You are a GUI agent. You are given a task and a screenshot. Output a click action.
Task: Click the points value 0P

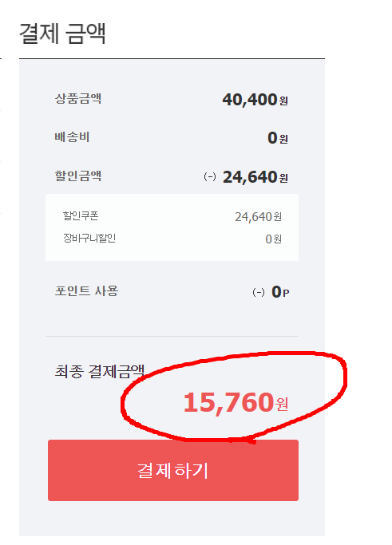(280, 292)
